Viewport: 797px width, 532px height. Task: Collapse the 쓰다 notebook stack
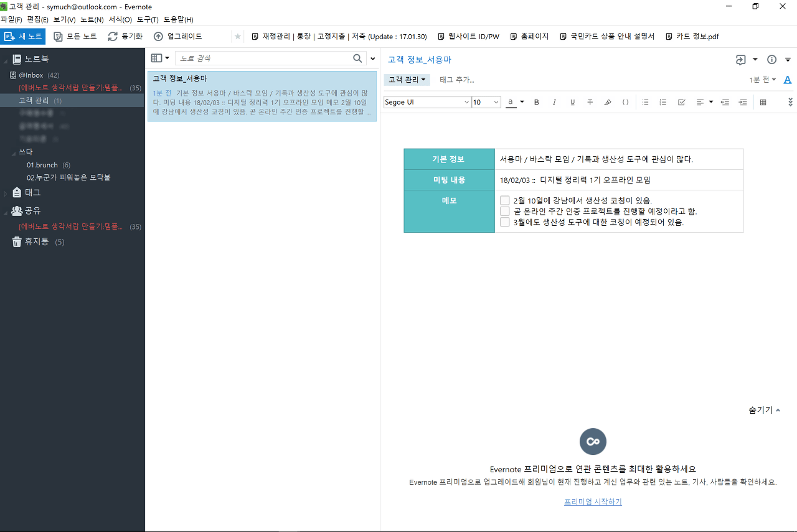coord(14,152)
